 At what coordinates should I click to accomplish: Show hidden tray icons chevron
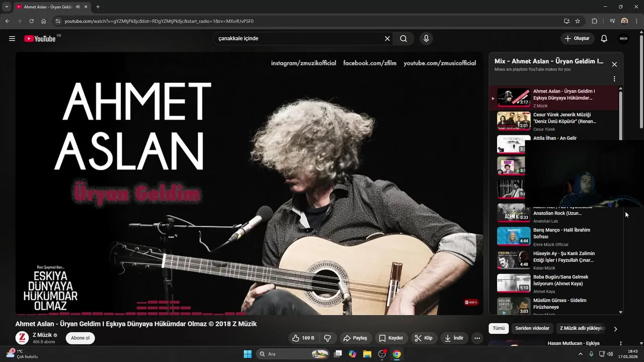[x=581, y=354]
